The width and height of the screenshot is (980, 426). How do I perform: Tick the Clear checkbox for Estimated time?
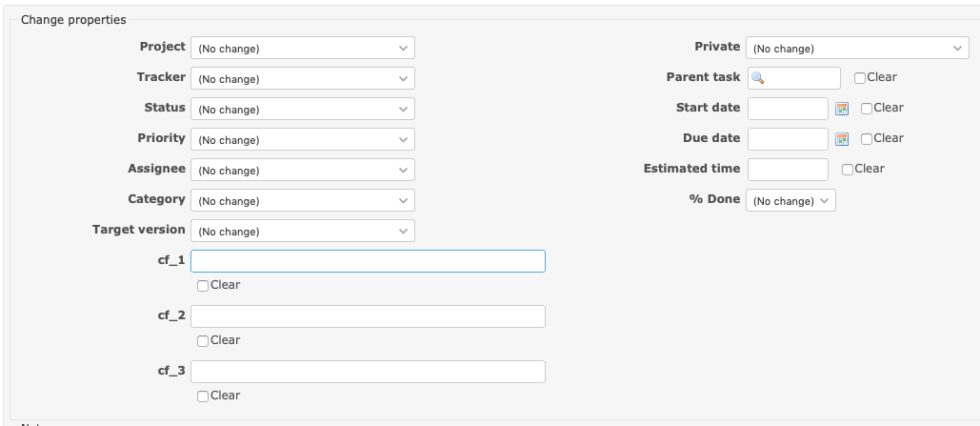[x=848, y=170]
